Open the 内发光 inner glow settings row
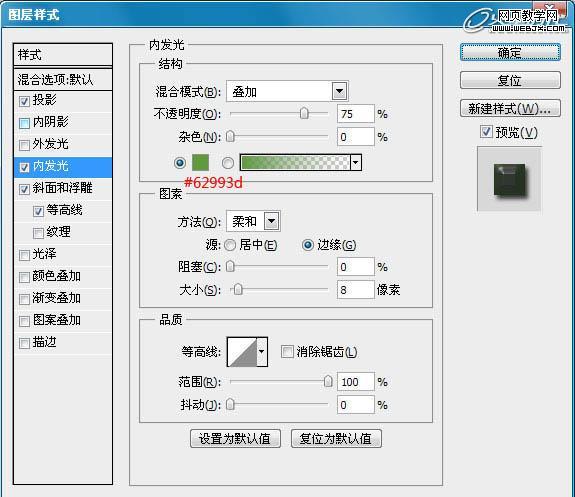 point(63,168)
